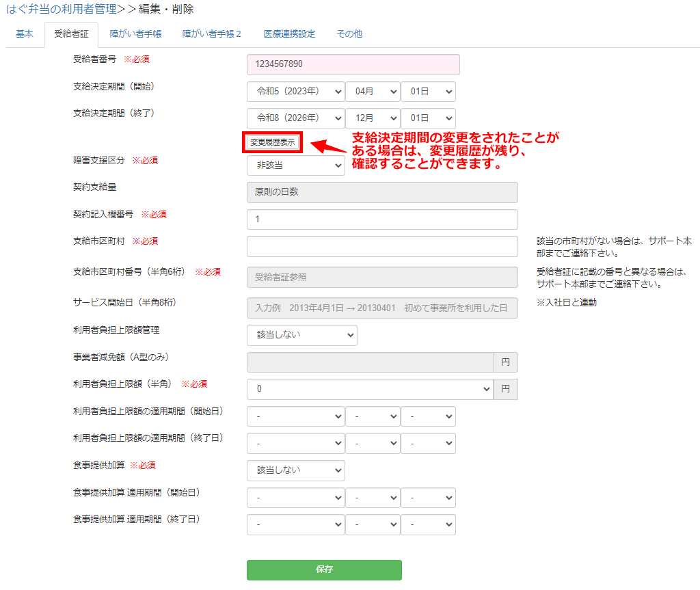Expand the start month 04月 dropdown
This screenshot has height=590, width=700.
click(x=373, y=92)
